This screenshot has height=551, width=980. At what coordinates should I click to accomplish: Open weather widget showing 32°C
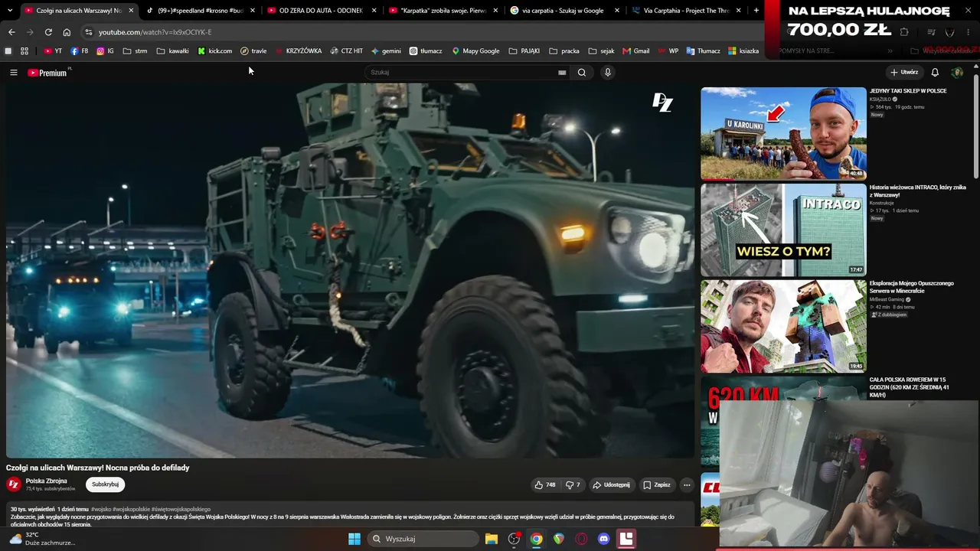pyautogui.click(x=41, y=539)
